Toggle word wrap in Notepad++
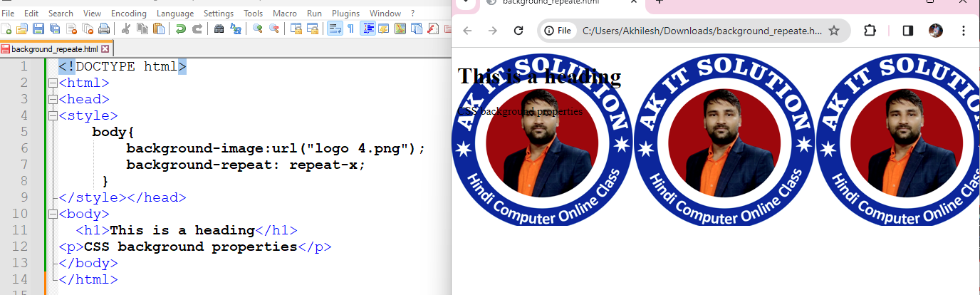This screenshot has height=295, width=980. 335,29
